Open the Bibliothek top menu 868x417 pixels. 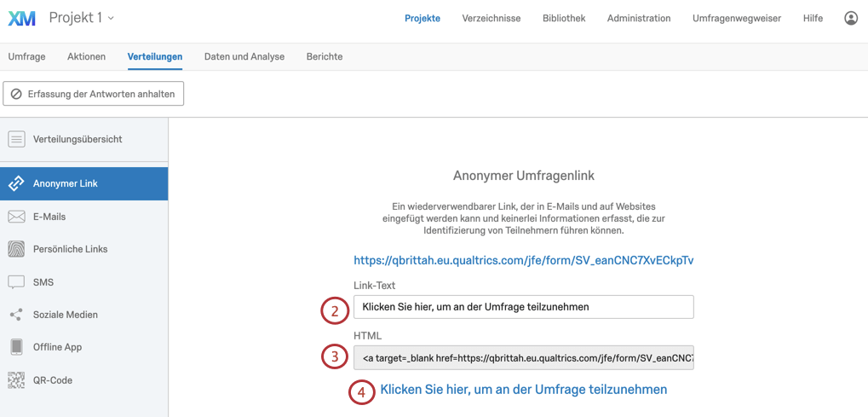point(564,18)
